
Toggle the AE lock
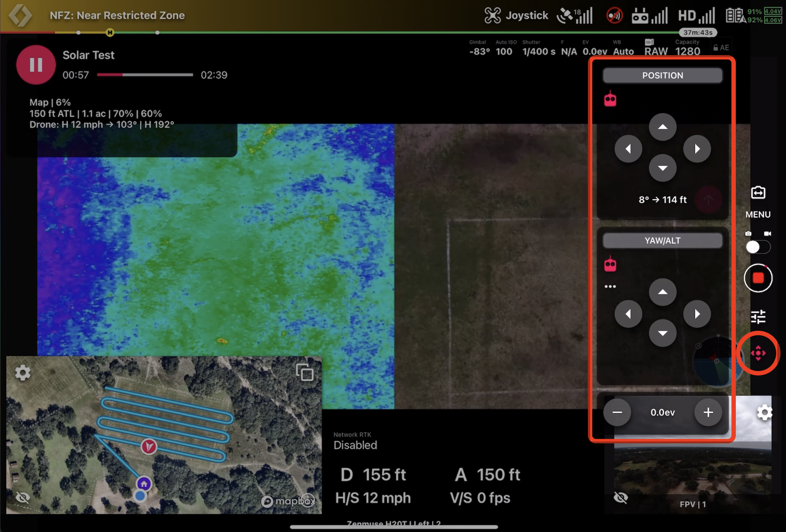[x=721, y=48]
